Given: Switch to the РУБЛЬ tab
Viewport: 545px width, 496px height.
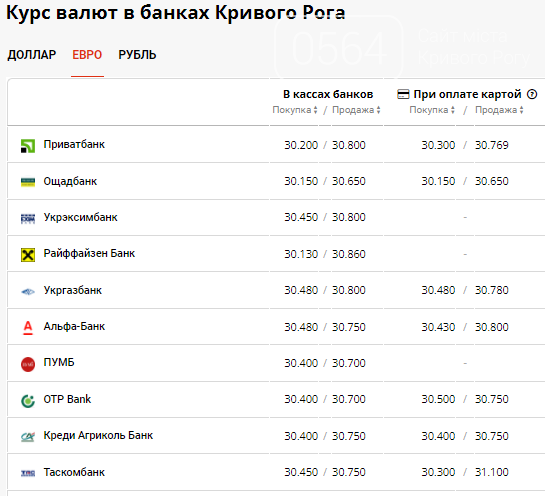Looking at the screenshot, I should (x=137, y=55).
